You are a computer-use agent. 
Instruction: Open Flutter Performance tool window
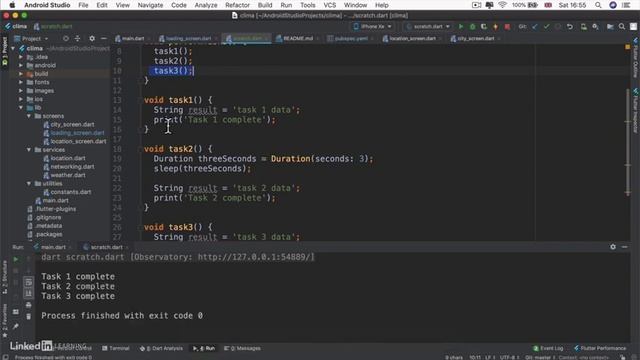point(600,348)
